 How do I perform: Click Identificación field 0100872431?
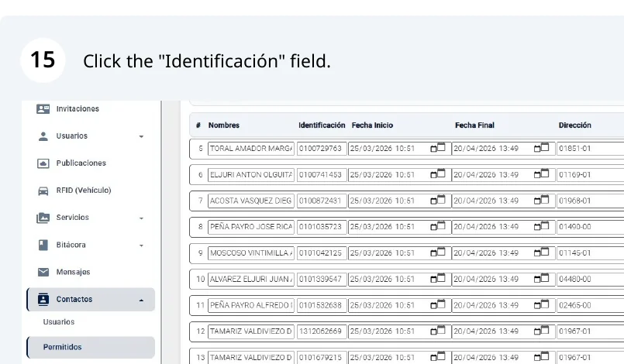pos(322,201)
